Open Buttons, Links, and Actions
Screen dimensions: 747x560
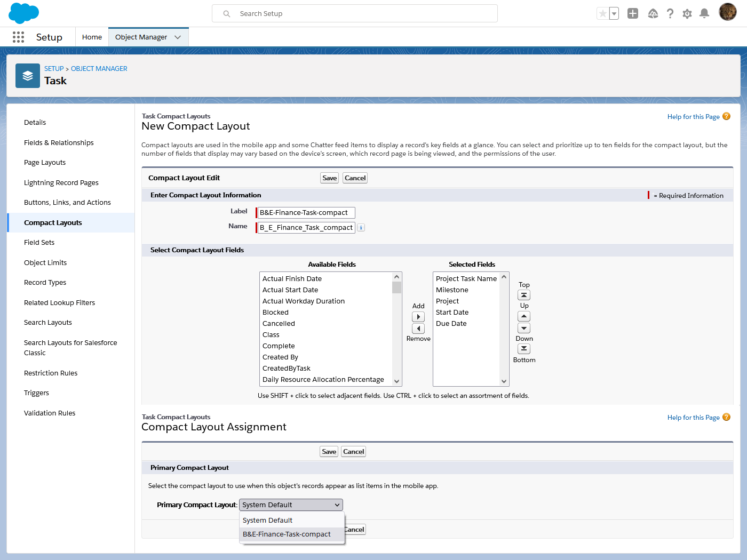pyautogui.click(x=67, y=203)
